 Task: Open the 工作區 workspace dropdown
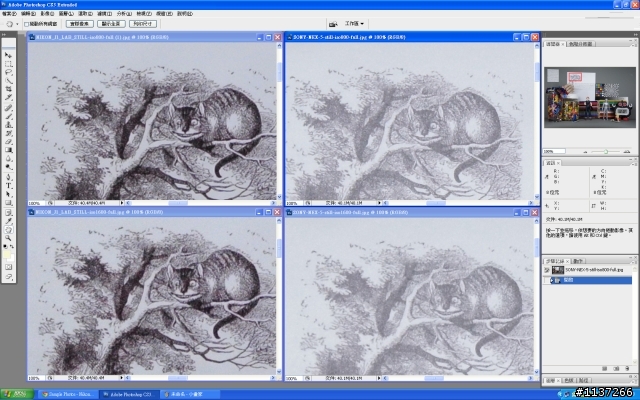354,24
